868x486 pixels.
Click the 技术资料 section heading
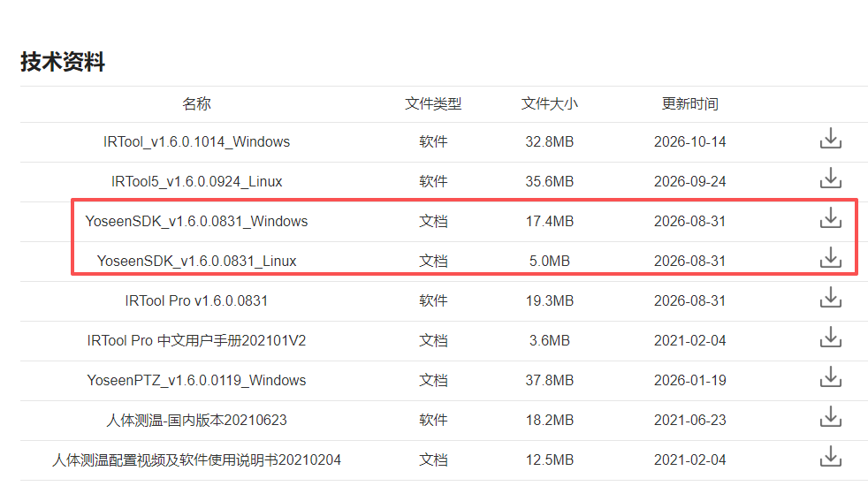point(63,62)
